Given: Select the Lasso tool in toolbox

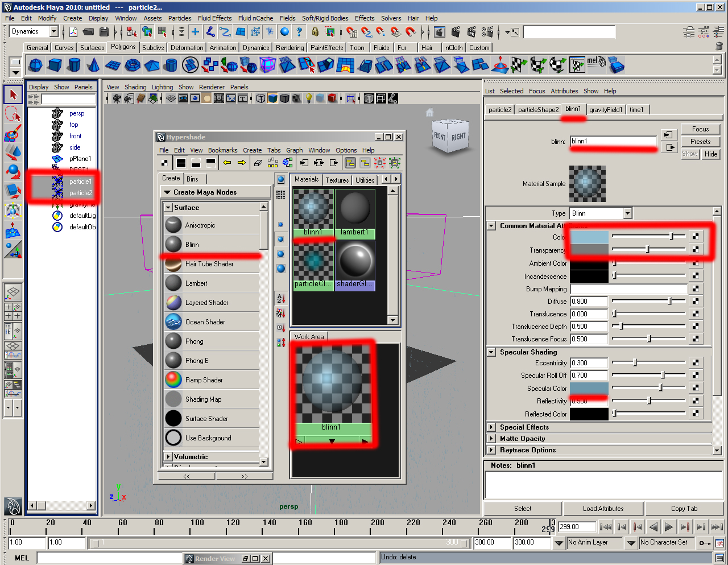Looking at the screenshot, I should tap(13, 114).
